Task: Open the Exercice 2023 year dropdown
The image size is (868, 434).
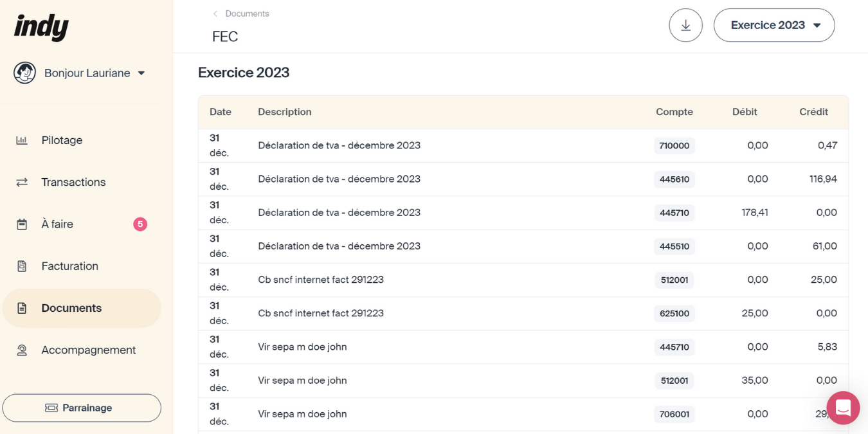Action: coord(774,26)
